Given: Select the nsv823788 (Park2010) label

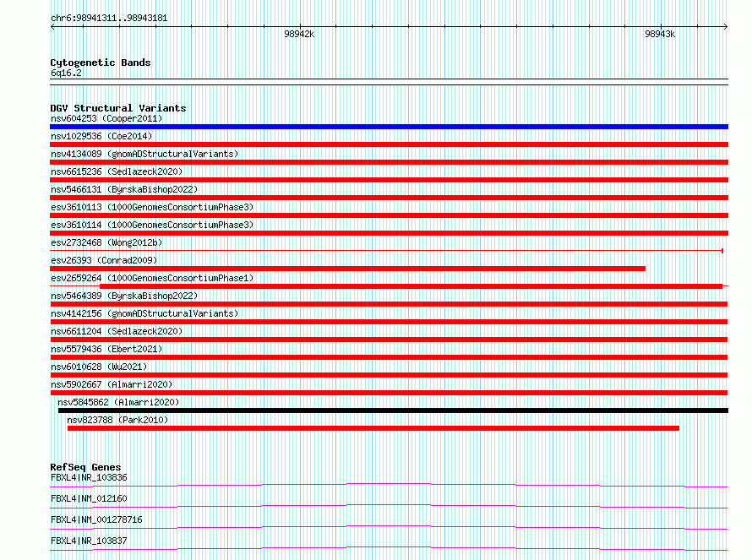Looking at the screenshot, I should tap(117, 420).
